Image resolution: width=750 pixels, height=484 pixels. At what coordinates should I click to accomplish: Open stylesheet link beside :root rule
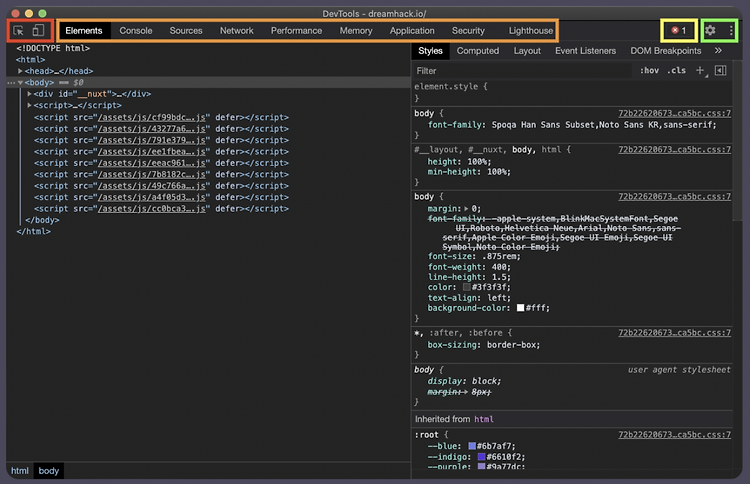click(674, 435)
